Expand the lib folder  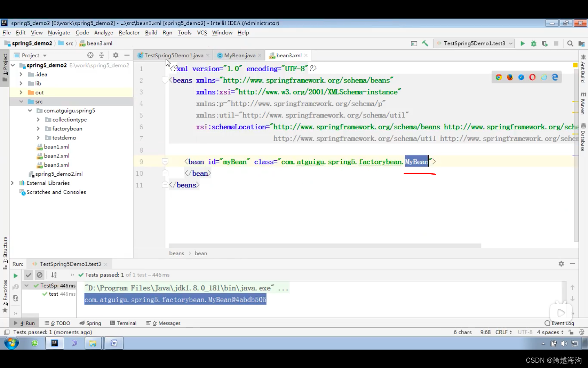pyautogui.click(x=21, y=83)
